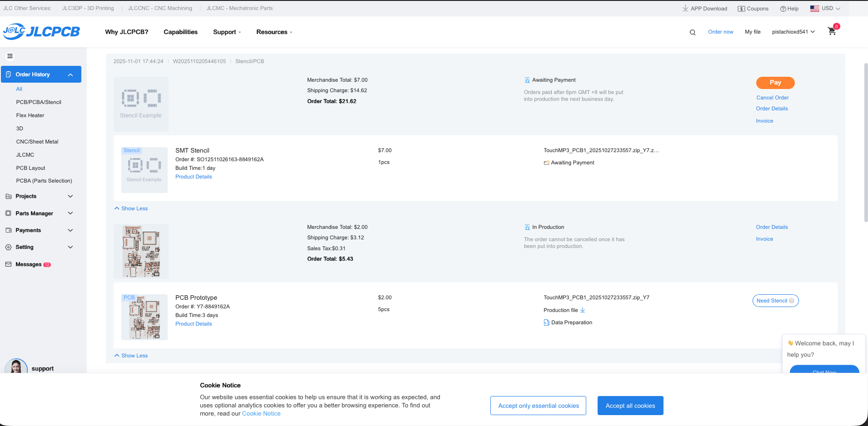Open SMT Stencil Product Details

[x=194, y=177]
